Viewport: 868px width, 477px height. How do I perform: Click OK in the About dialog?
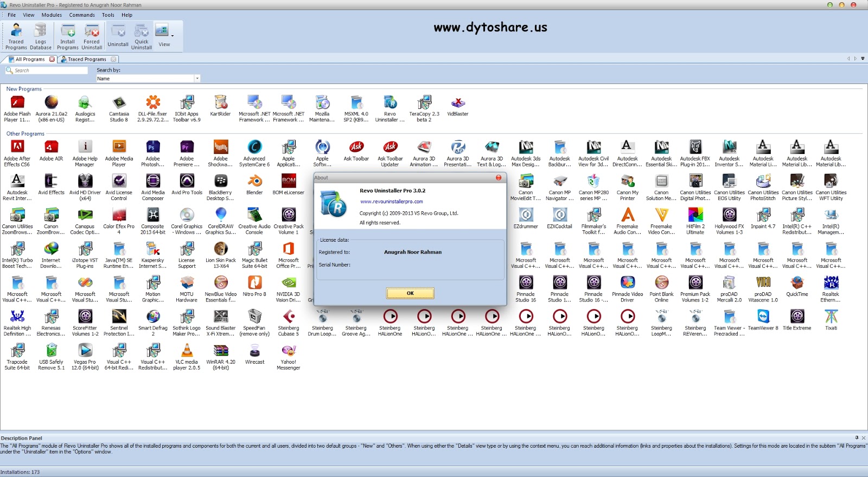410,293
